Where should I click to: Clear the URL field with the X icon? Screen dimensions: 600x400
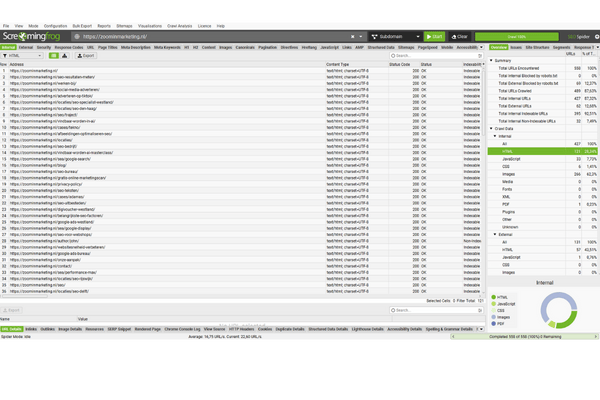[x=351, y=35]
